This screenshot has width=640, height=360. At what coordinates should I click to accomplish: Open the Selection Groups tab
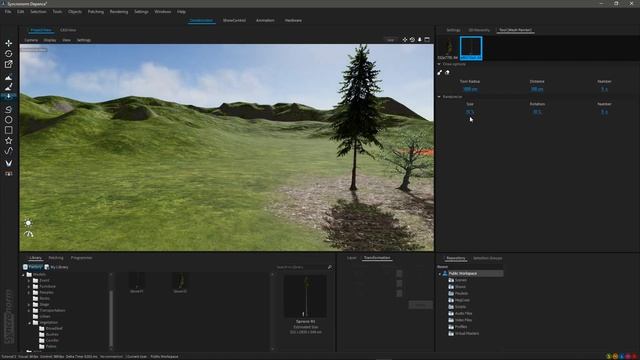tap(487, 258)
